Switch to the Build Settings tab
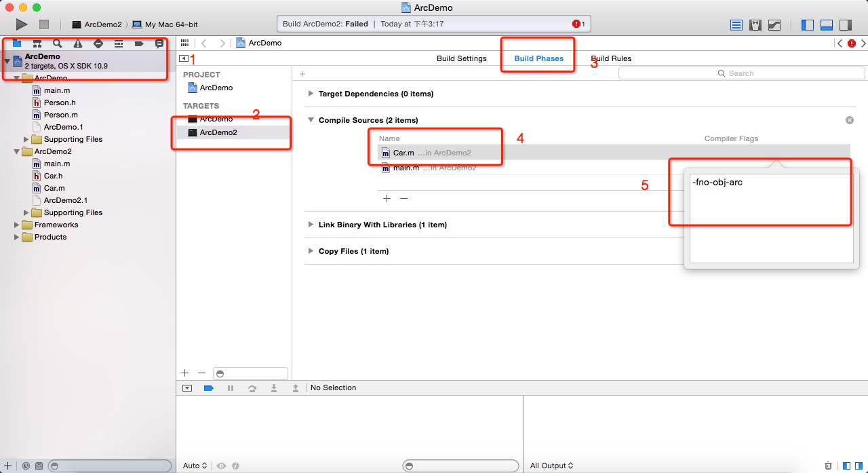Viewport: 868px width, 473px height. (x=462, y=58)
